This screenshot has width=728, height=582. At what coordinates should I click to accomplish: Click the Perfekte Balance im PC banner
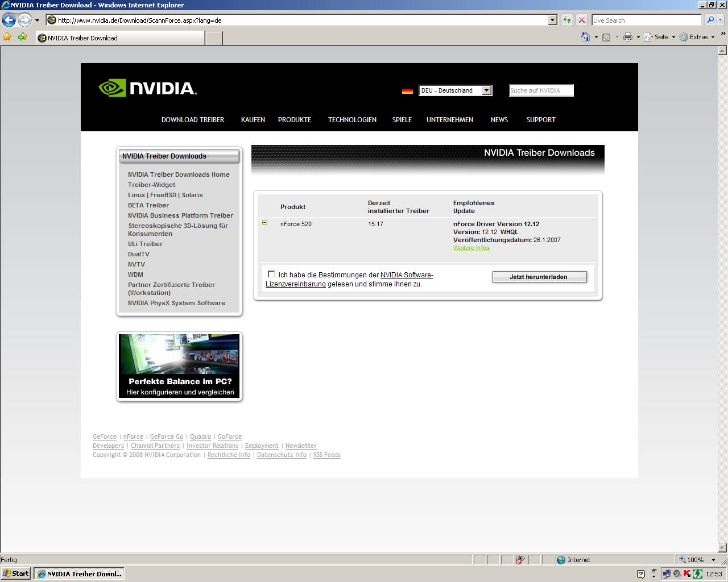point(180,366)
